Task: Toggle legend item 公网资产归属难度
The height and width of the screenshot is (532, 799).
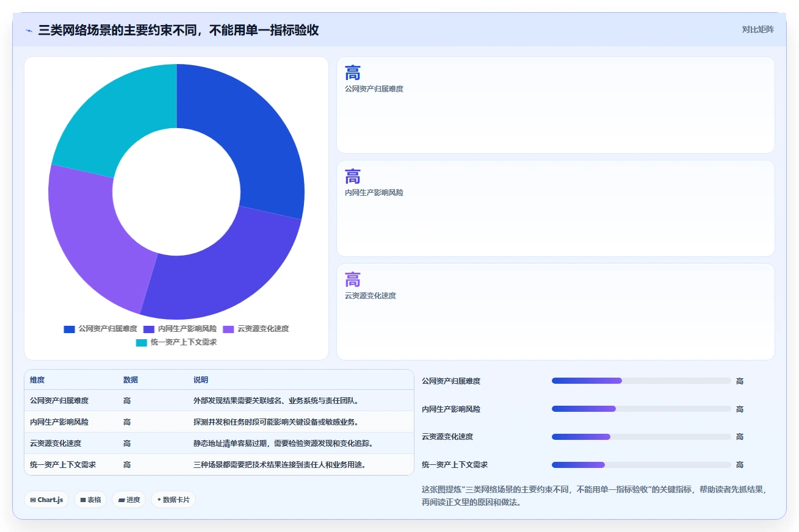Action: pyautogui.click(x=101, y=329)
